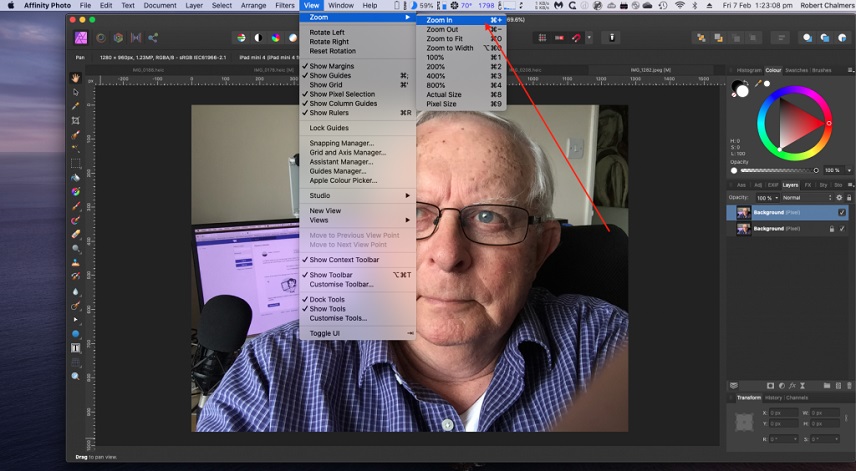Click Customise Toolbar…
Viewport: 856px width, 471px height.
point(342,284)
